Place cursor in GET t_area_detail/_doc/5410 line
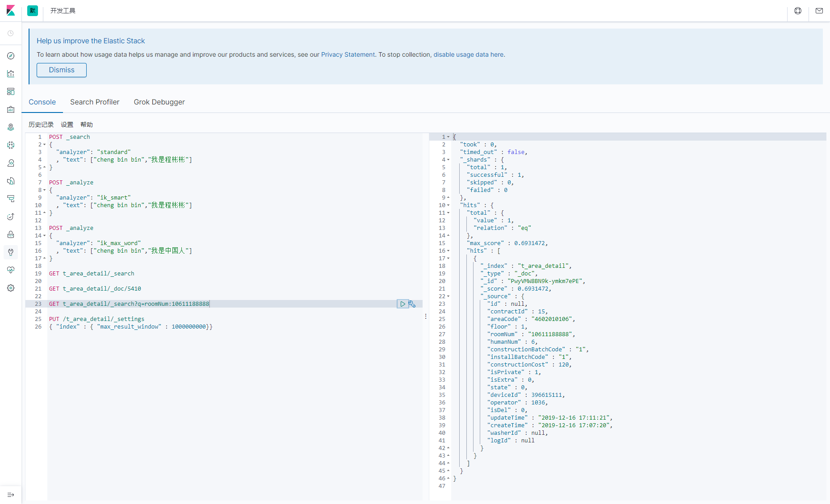This screenshot has width=830, height=504. pos(95,289)
